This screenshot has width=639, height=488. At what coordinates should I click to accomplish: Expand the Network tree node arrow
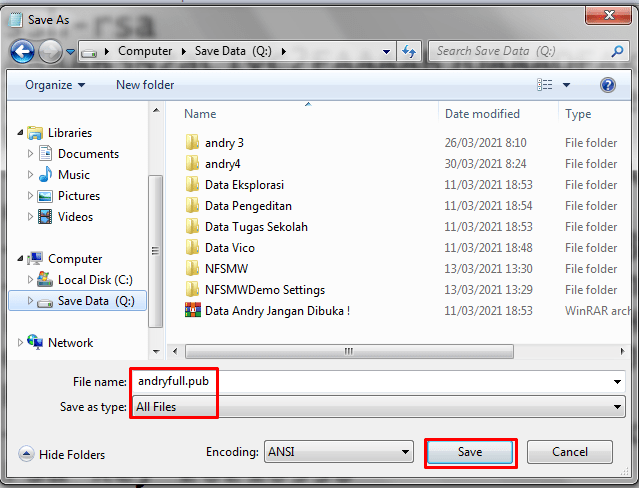click(x=22, y=343)
